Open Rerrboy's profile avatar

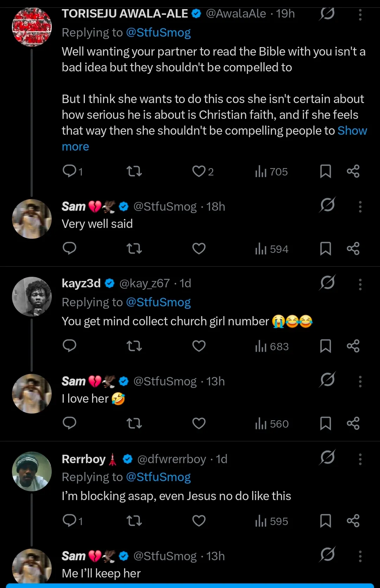[x=32, y=471]
